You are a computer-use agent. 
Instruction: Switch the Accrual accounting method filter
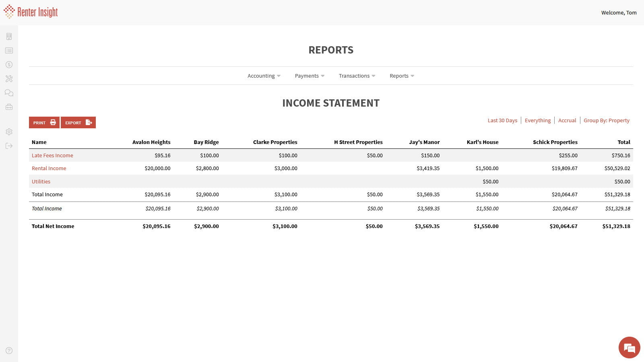tap(567, 121)
